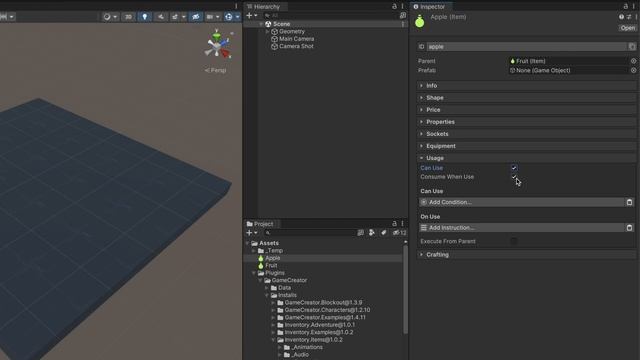Screen dimensions: 640x360
Task: Open Apple item preset selector icon
Action: (x=629, y=17)
